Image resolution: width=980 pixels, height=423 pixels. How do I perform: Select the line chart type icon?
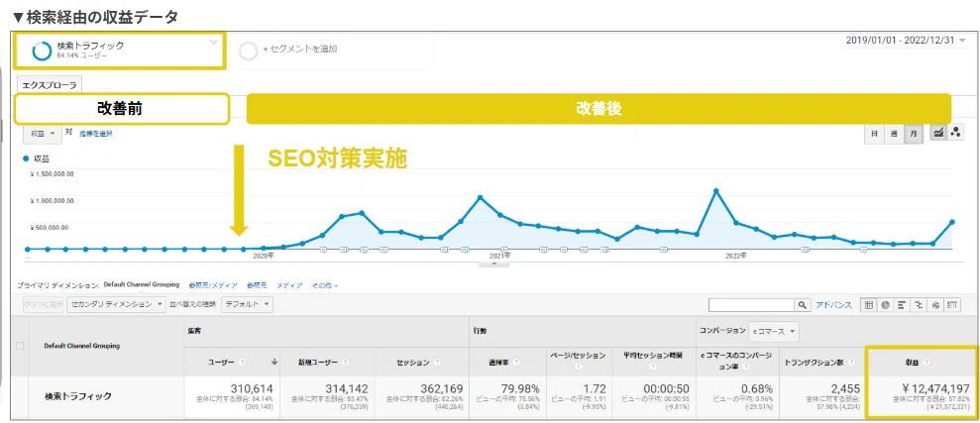pyautogui.click(x=938, y=133)
